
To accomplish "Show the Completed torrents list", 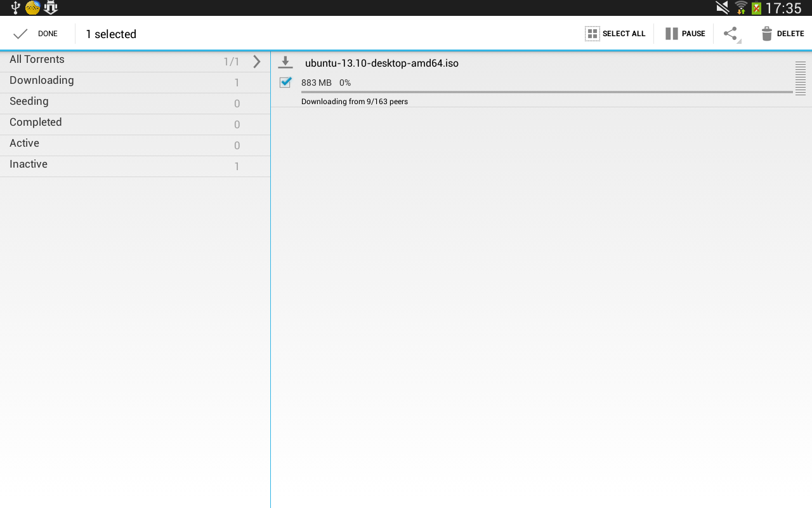I will pos(134,124).
